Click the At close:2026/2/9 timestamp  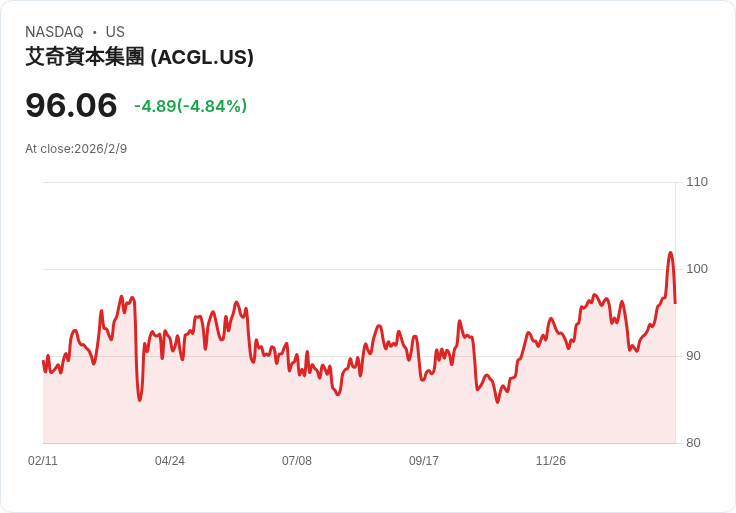[76, 149]
